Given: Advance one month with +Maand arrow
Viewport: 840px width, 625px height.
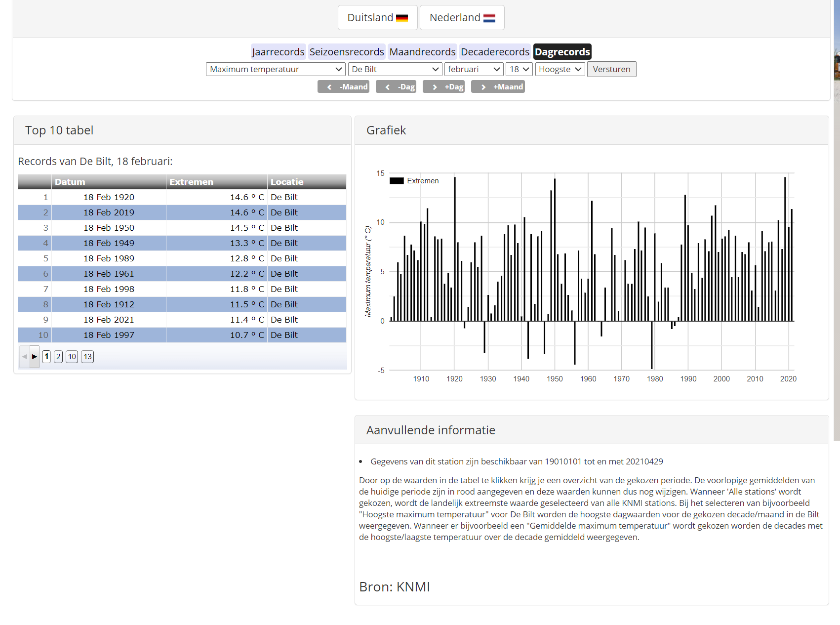Looking at the screenshot, I should [x=498, y=87].
